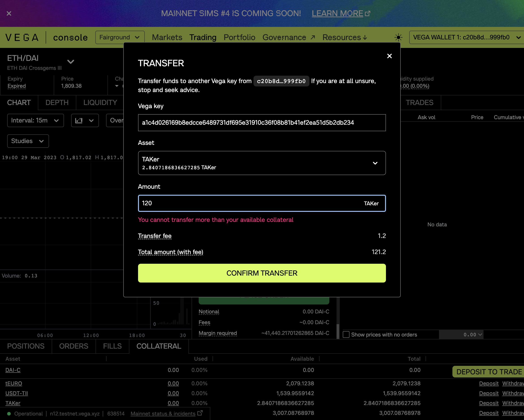Click the Mainnet status external-link icon
This screenshot has height=420, width=524.
click(200, 414)
